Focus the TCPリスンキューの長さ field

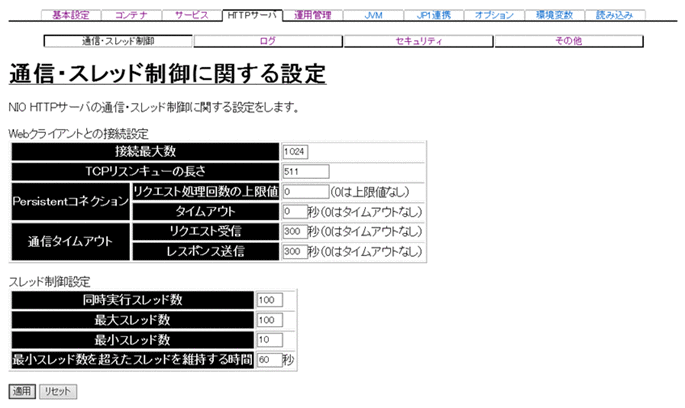(306, 171)
